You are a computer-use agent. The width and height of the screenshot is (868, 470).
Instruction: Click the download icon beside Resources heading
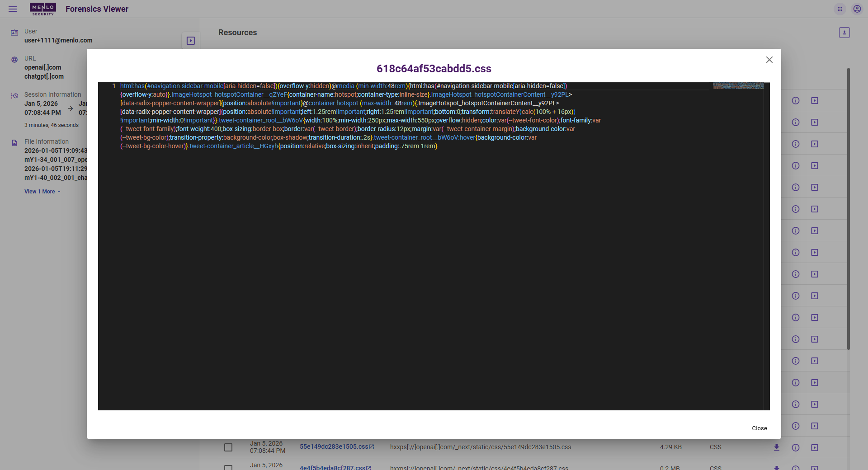844,33
